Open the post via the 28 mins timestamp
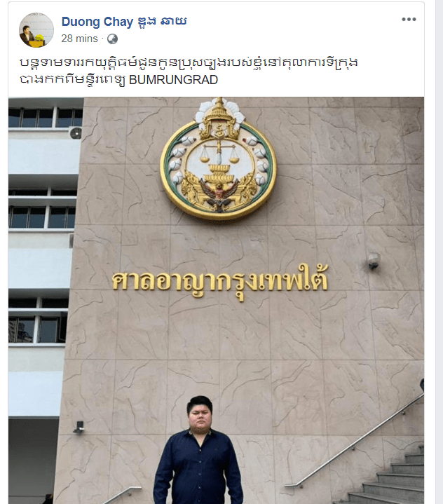The image size is (443, 504). [79, 39]
